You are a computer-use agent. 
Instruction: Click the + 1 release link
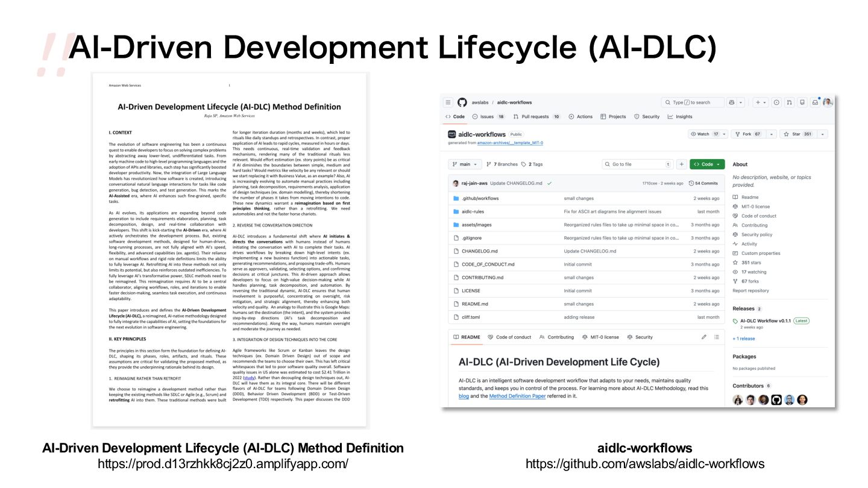pos(743,339)
